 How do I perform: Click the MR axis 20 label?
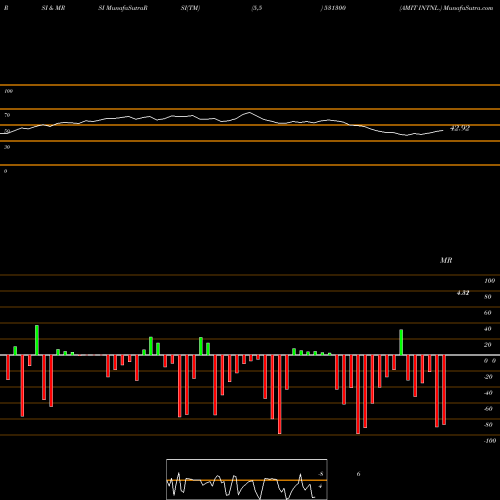coord(488,345)
